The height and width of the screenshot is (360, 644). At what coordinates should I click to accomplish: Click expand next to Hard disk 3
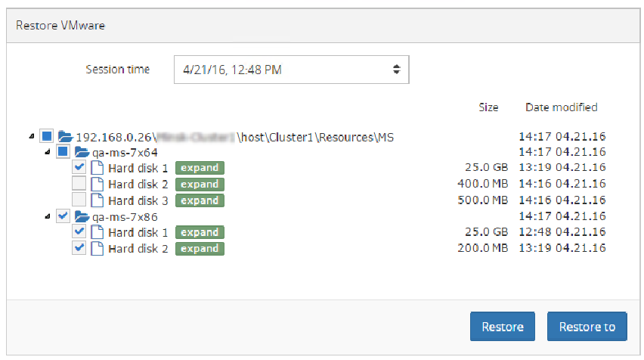[200, 200]
